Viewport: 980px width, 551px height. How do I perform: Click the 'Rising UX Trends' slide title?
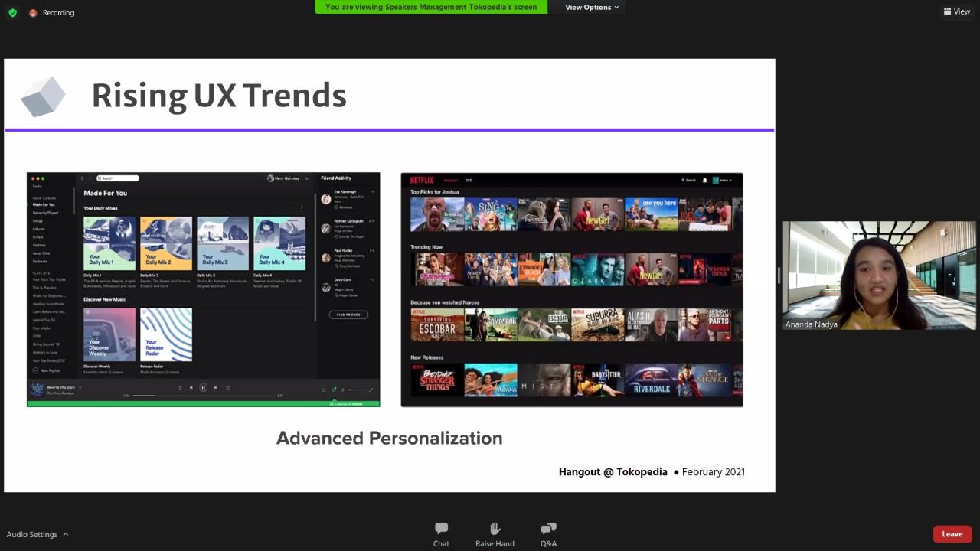click(219, 96)
